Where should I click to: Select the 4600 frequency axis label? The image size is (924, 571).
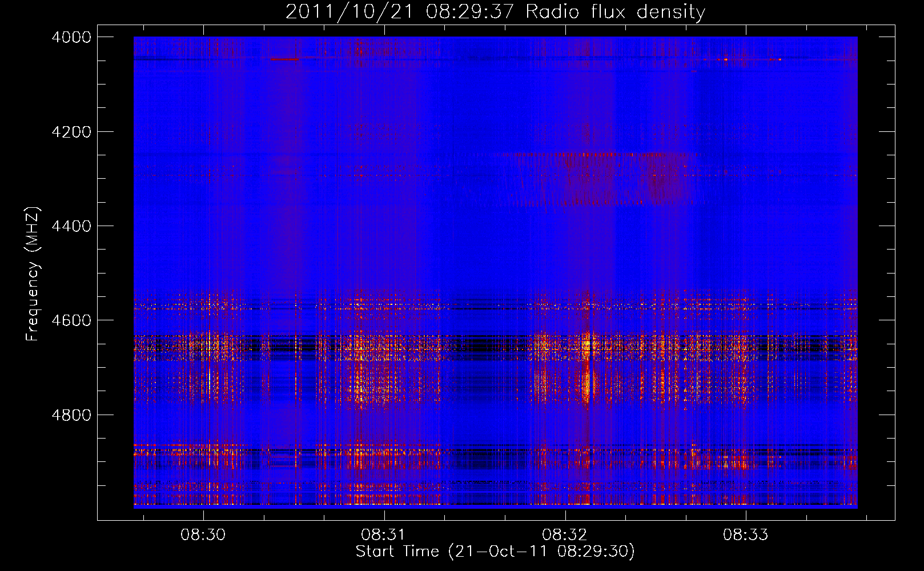[71, 320]
